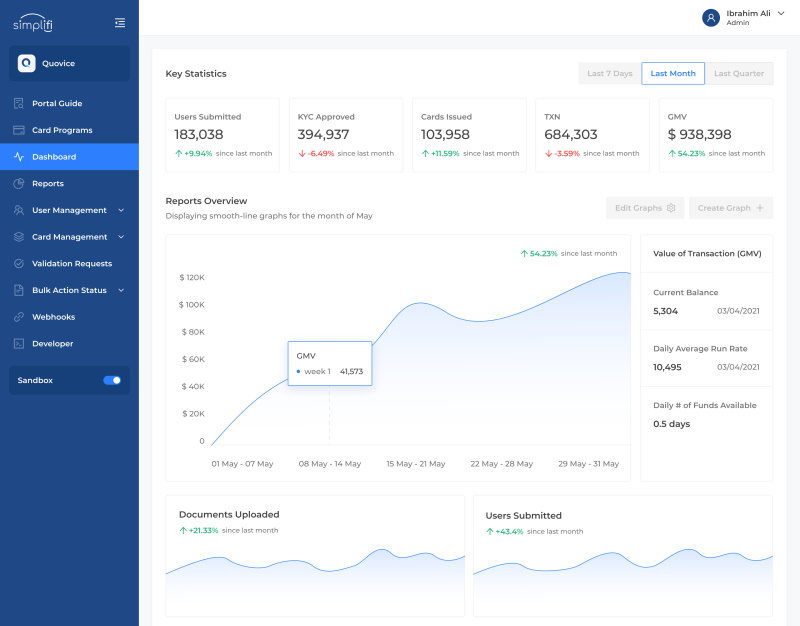Collapse the sidebar with the hamburger icon
Image resolution: width=800 pixels, height=626 pixels.
[120, 22]
